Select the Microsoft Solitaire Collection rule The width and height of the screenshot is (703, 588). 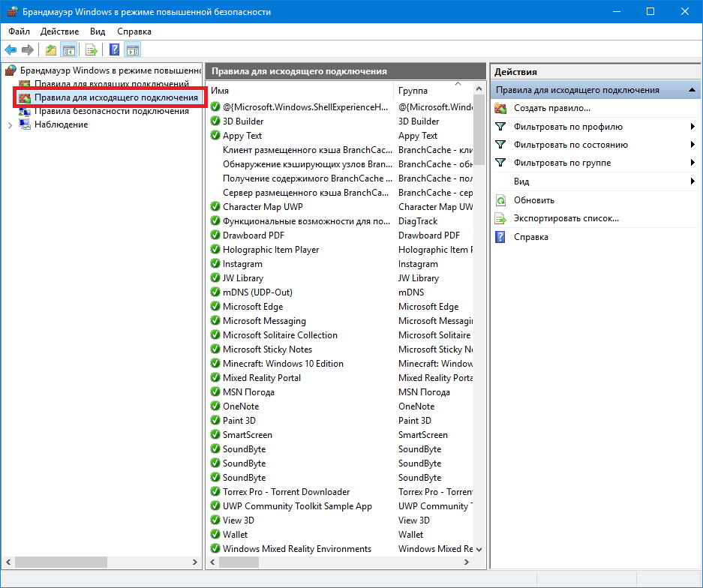coord(280,334)
